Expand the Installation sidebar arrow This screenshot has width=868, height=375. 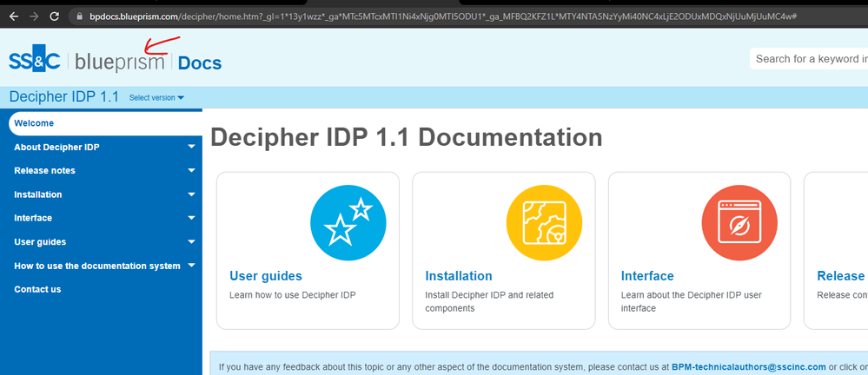(x=191, y=194)
